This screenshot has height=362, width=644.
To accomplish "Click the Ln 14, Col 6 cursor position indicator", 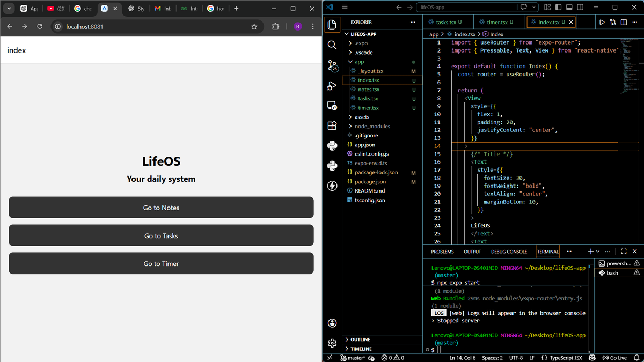I will click(x=462, y=358).
